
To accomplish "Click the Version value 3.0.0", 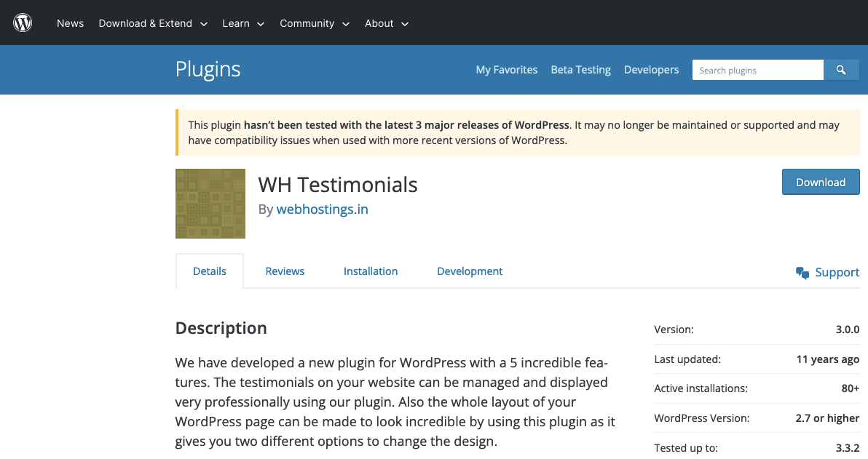I will 848,330.
